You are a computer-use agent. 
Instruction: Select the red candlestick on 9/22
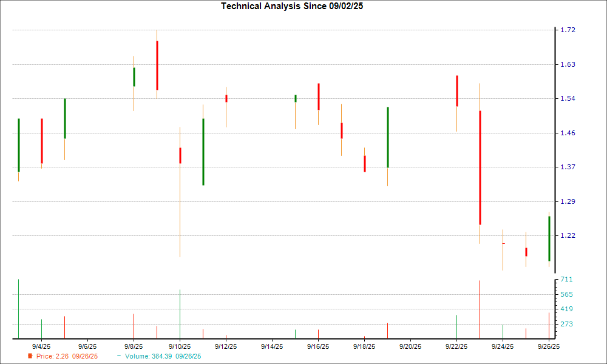(456, 91)
